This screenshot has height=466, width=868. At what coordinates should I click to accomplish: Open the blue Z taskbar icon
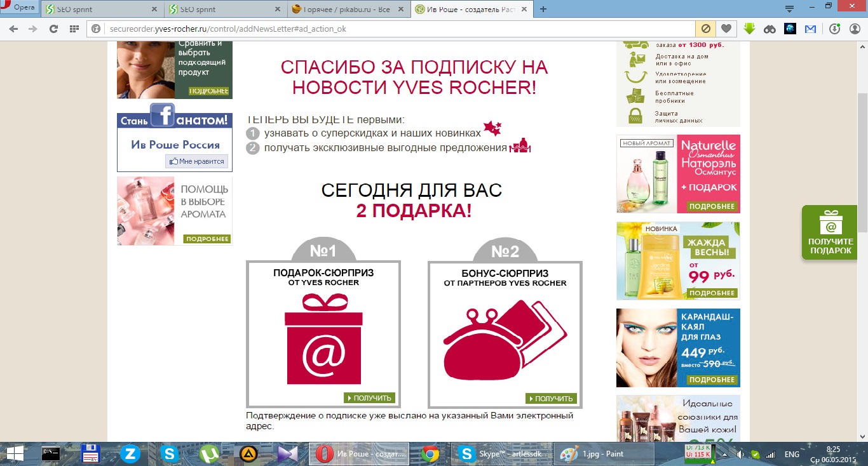coord(130,454)
